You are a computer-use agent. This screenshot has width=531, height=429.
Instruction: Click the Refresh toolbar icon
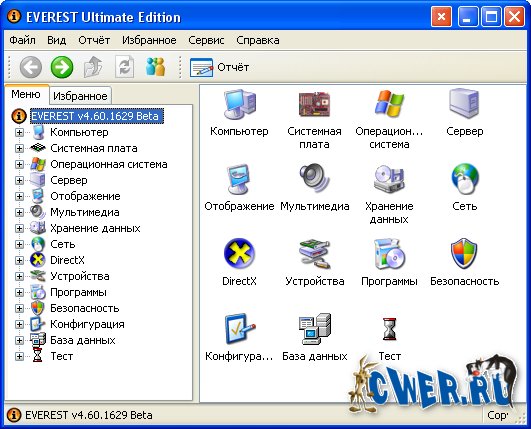click(x=125, y=67)
